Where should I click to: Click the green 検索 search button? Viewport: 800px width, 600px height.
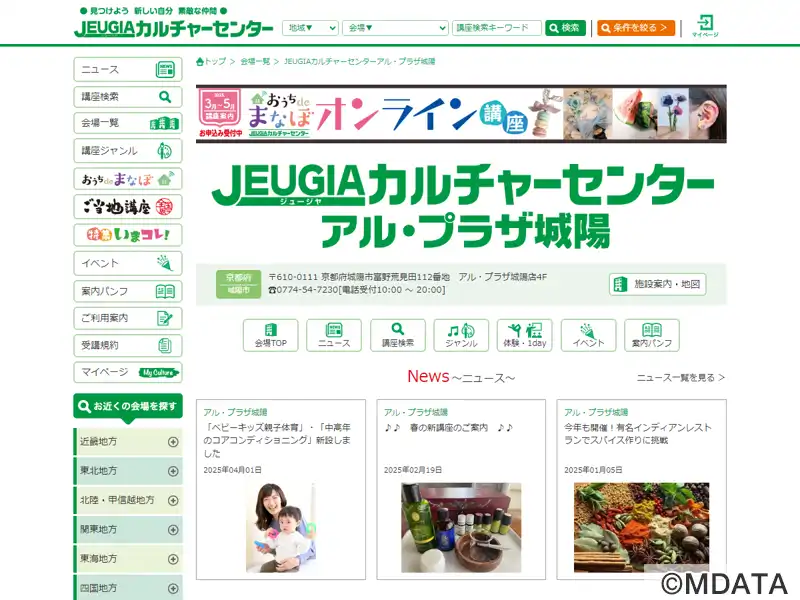[x=565, y=28]
